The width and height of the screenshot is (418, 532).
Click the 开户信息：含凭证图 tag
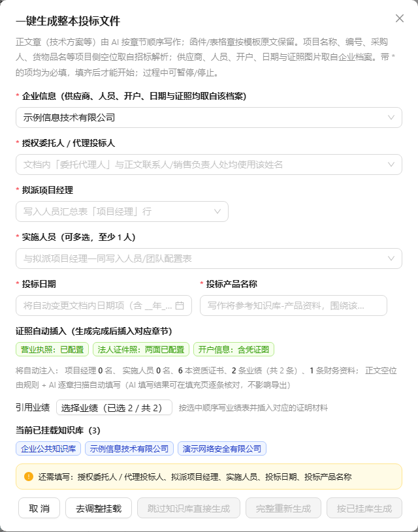pos(234,349)
